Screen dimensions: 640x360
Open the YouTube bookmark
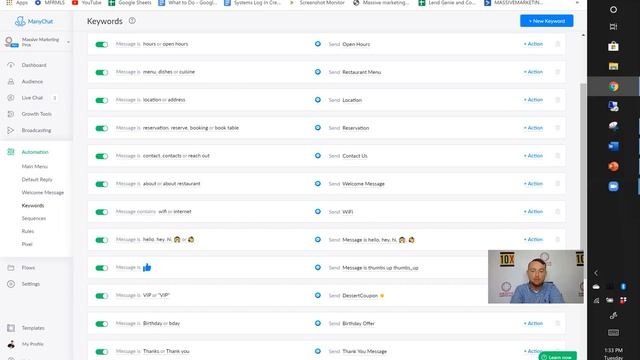[x=87, y=2]
